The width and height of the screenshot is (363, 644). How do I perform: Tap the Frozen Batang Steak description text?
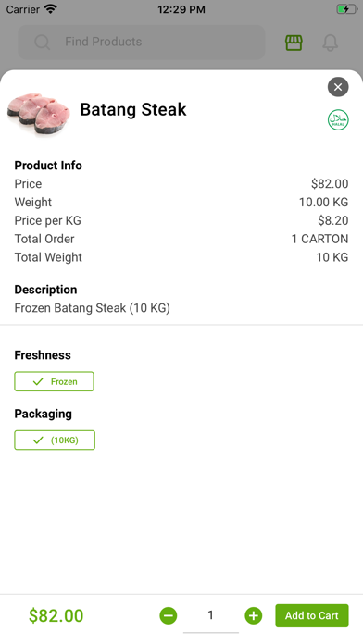click(x=92, y=308)
